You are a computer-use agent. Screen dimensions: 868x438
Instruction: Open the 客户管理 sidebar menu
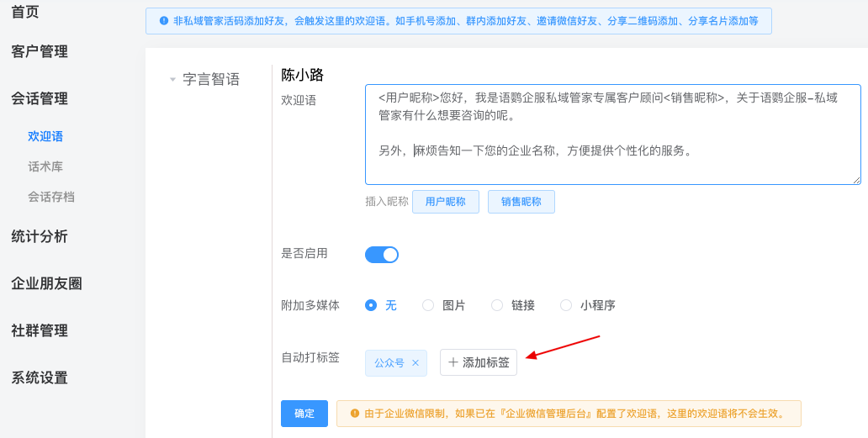point(40,51)
